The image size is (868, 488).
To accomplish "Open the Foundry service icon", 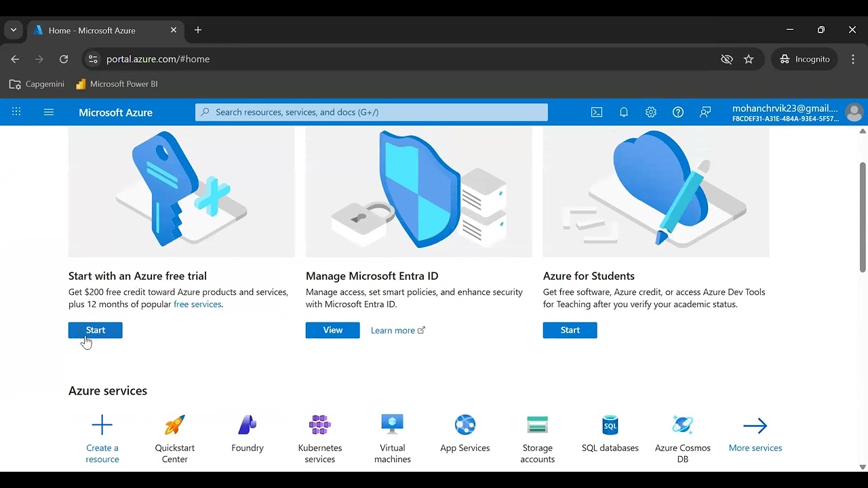I will coord(248,425).
